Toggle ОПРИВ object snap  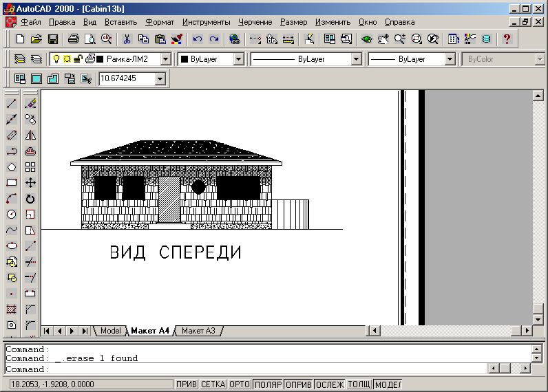pyautogui.click(x=299, y=384)
